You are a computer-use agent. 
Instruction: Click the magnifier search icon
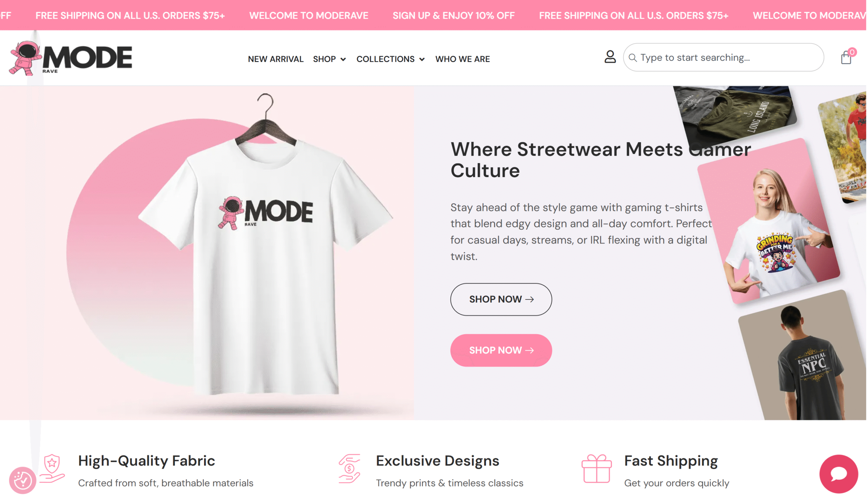click(633, 58)
